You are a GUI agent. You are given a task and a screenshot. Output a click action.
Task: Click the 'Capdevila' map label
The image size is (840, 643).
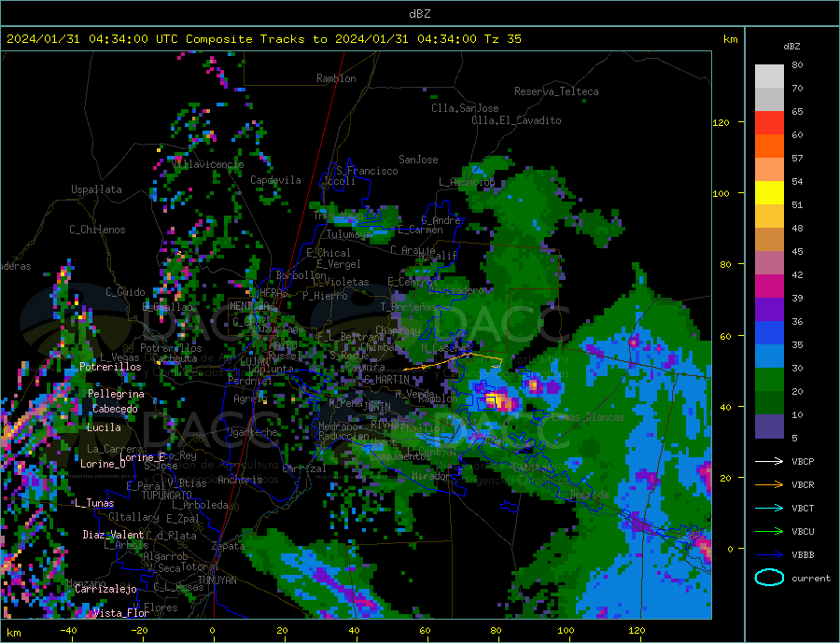tap(275, 180)
